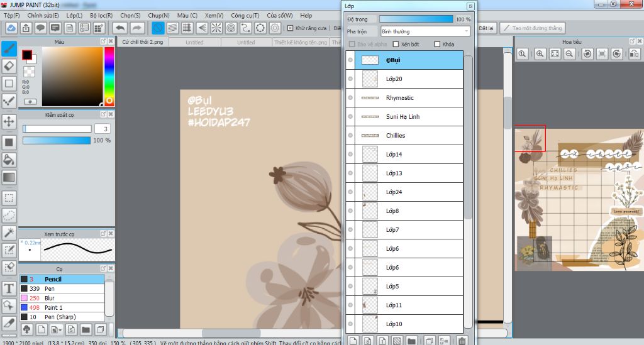The image size is (644, 345).
Task: Open the Chỉnh sửa(E) menu
Action: [x=43, y=15]
